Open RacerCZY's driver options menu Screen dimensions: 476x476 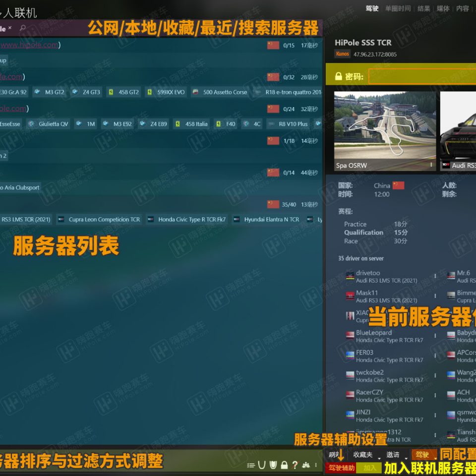pyautogui.click(x=435, y=395)
